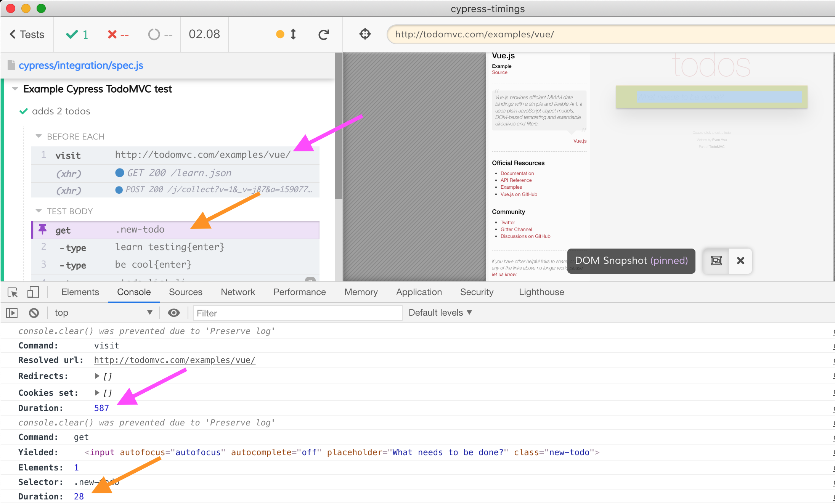Click the console Filter input field
Viewport: 835px width, 504px height.
tap(297, 313)
